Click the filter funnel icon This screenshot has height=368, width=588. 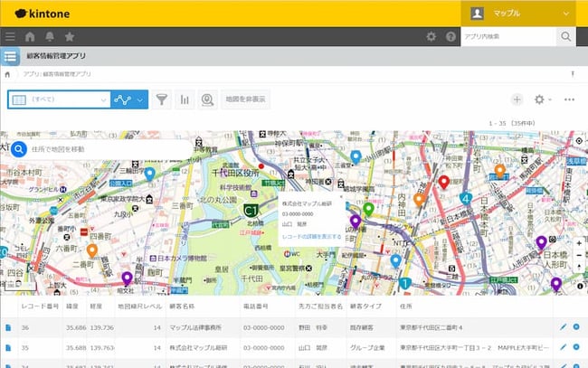click(162, 99)
